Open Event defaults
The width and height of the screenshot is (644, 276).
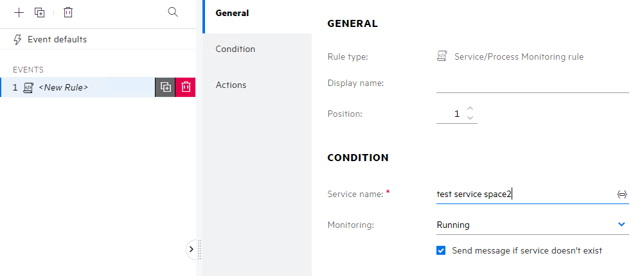(57, 40)
